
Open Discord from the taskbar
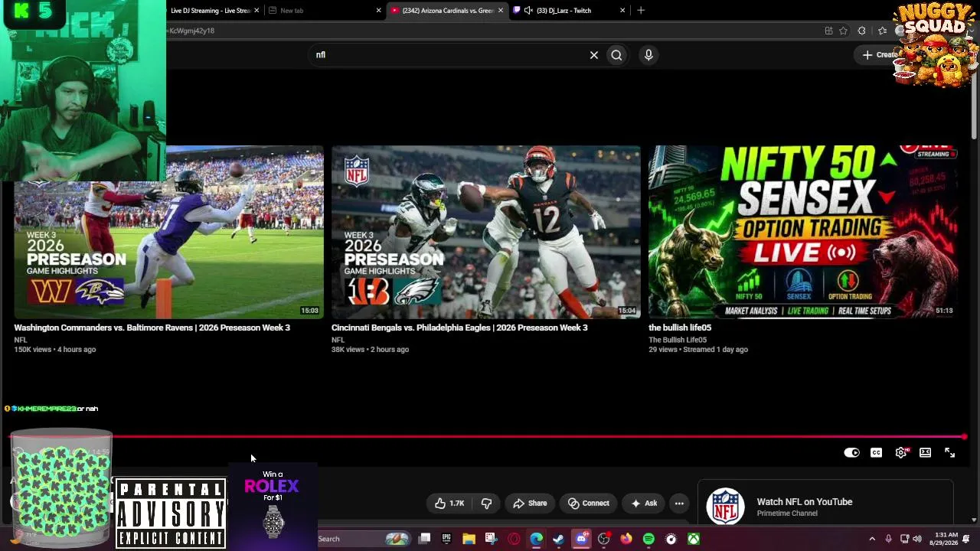581,539
